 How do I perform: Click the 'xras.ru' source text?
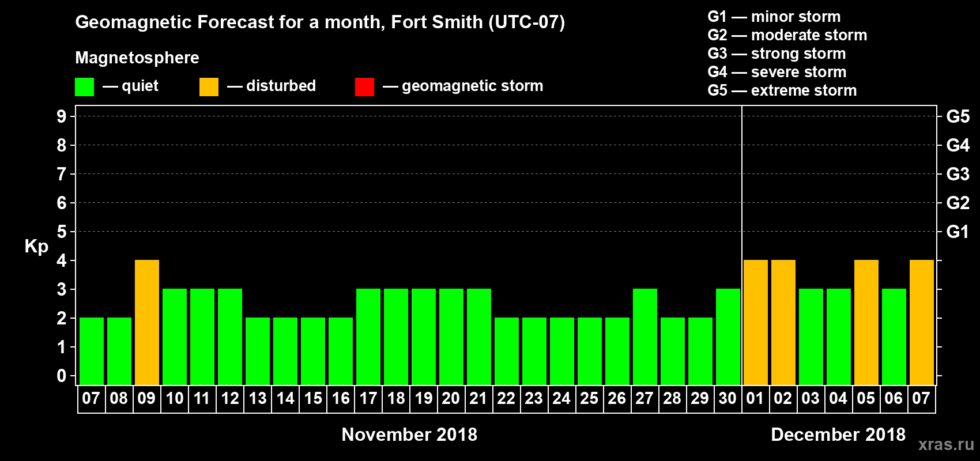tap(946, 444)
